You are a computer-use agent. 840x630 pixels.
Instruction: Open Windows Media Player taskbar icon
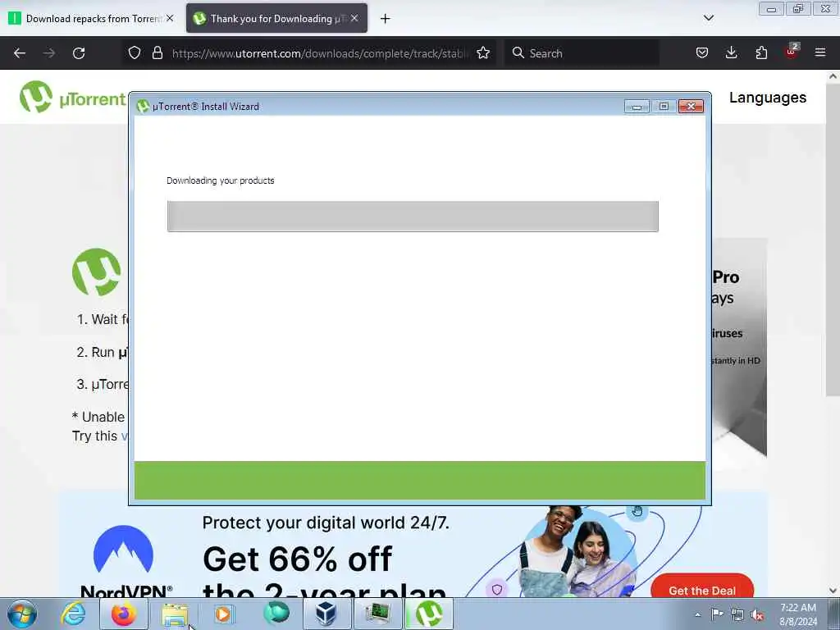225,614
